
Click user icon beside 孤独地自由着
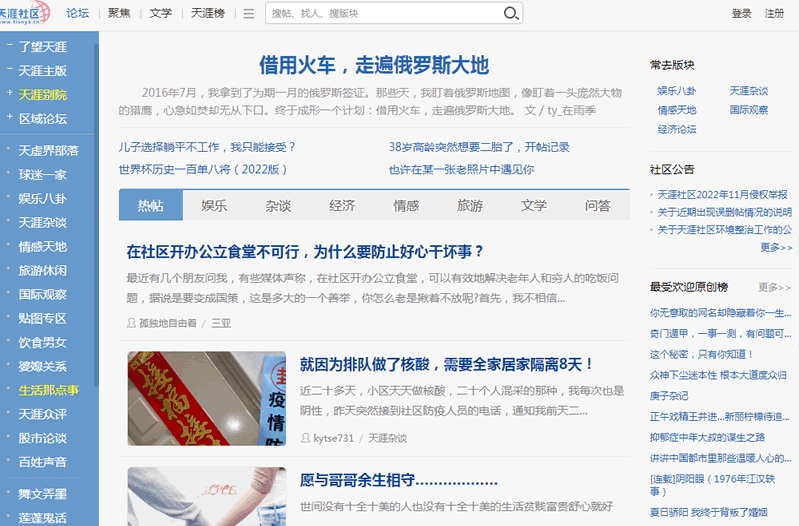tap(131, 324)
